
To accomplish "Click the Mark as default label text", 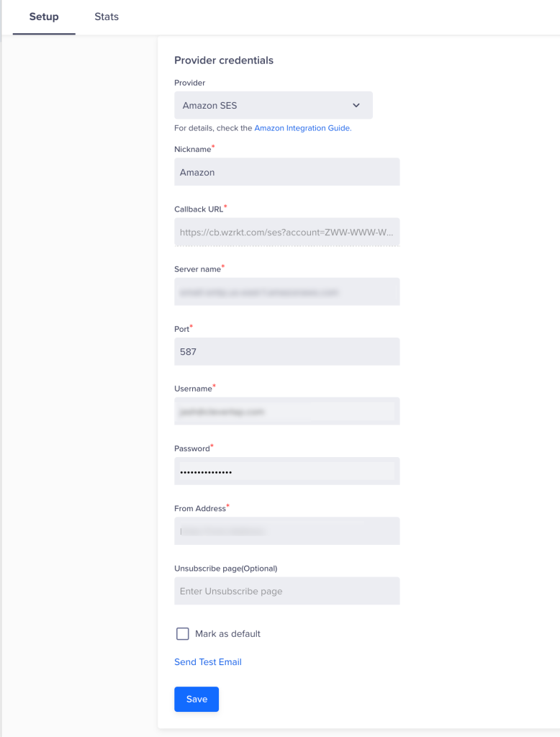I will click(227, 633).
